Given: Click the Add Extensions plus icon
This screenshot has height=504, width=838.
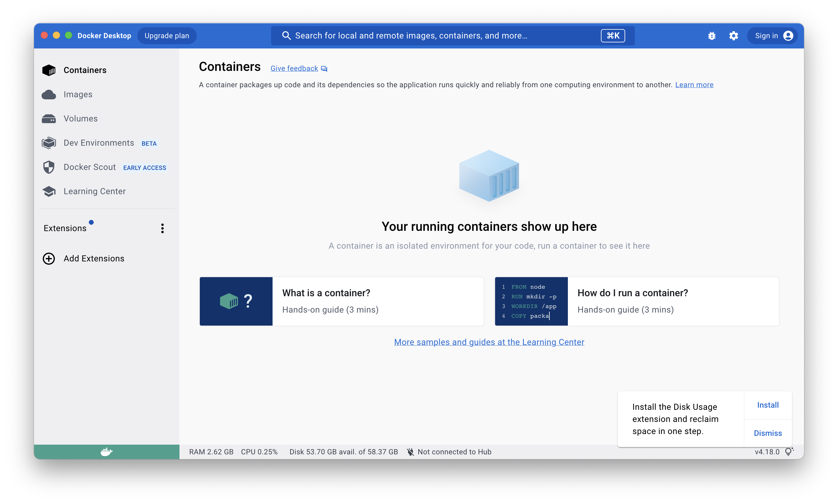Looking at the screenshot, I should pos(49,259).
